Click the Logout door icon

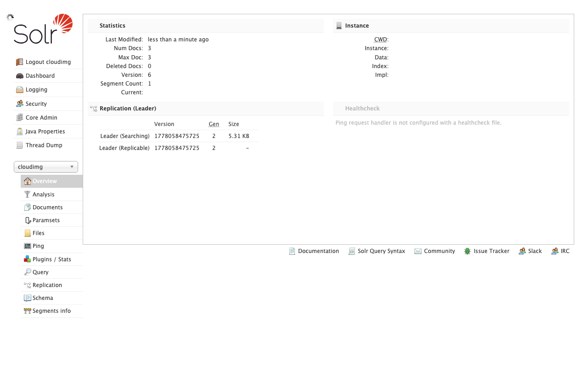(x=19, y=62)
